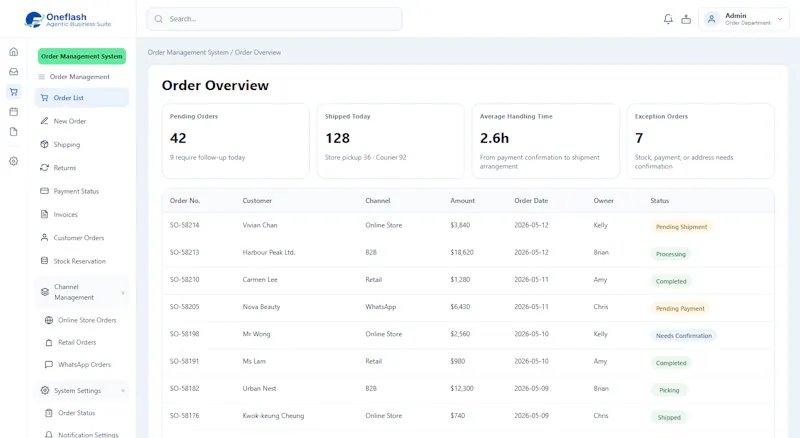Screen dimensions: 800x438
Task: Click the Picking status badge
Action: point(669,390)
